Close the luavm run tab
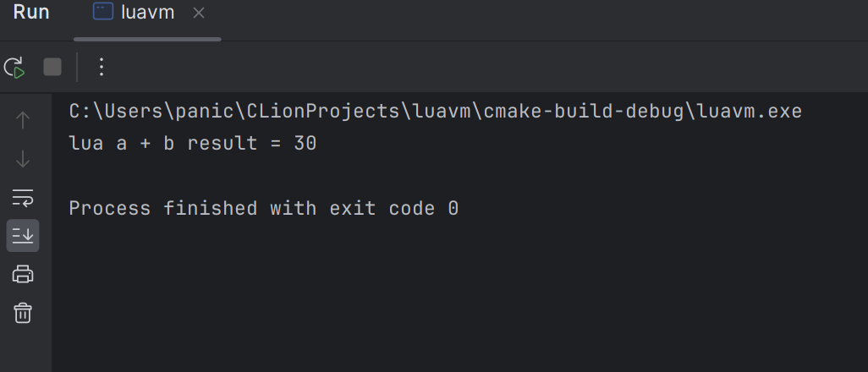Image resolution: width=868 pixels, height=372 pixels. [199, 13]
